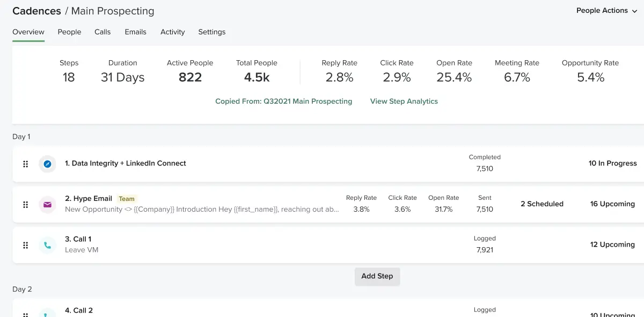Open Copied From Q32021 Main Prospecting link

pyautogui.click(x=283, y=102)
